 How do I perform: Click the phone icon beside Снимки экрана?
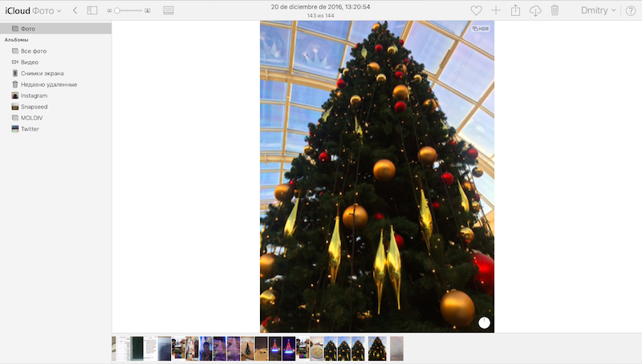tap(15, 73)
